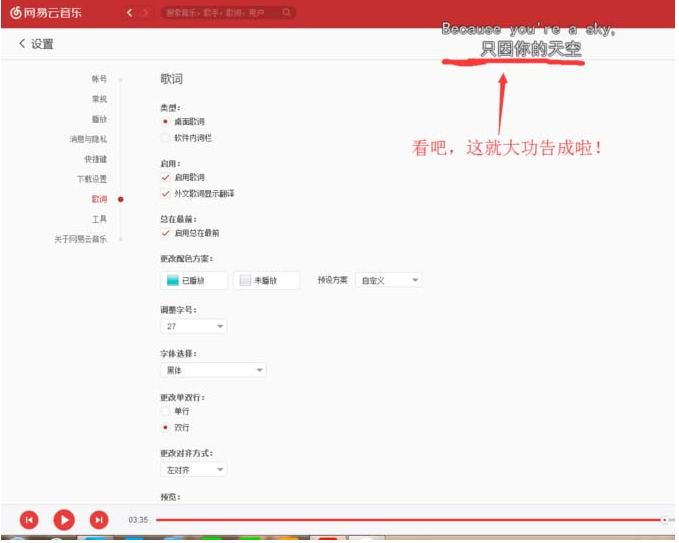Click the desktop lyric line 只因你的天空
This screenshot has height=543, width=679.
point(532,49)
